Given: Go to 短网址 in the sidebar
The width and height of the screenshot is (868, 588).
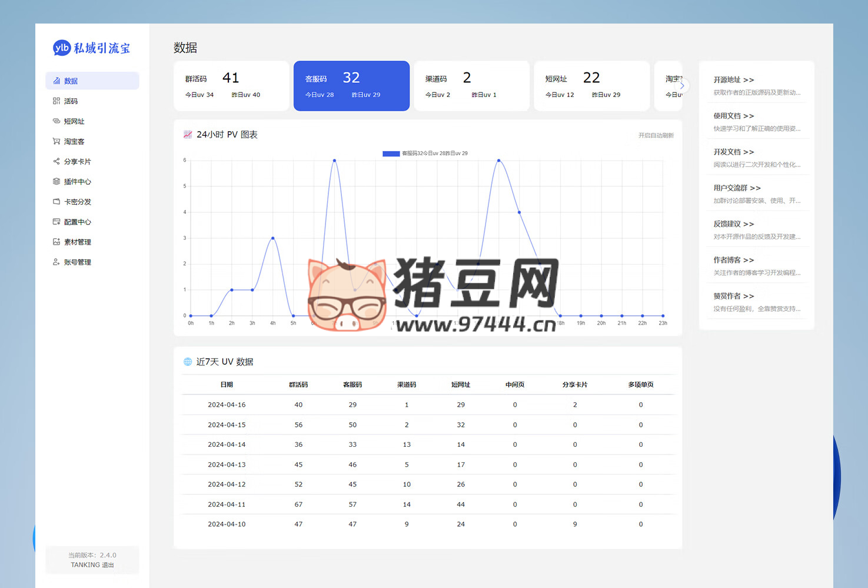Looking at the screenshot, I should pos(92,121).
